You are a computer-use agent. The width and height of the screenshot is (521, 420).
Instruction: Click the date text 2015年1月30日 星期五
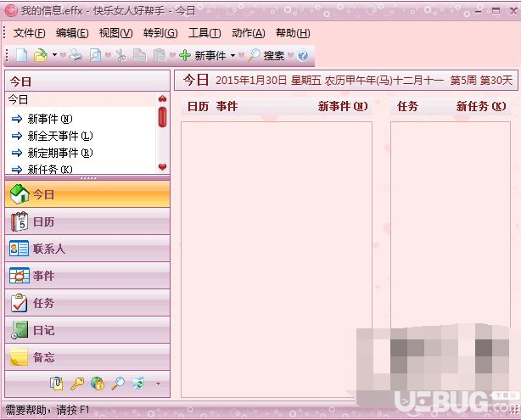click(268, 81)
